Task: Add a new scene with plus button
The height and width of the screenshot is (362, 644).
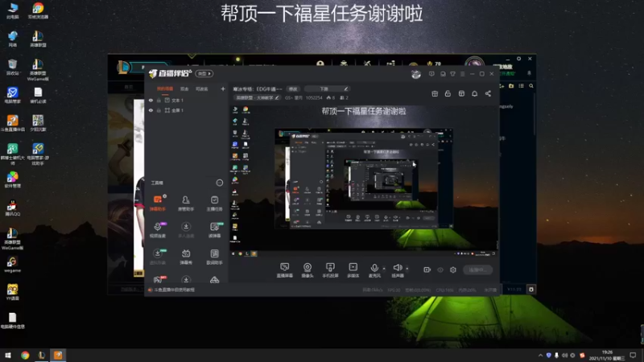Action: click(x=223, y=88)
